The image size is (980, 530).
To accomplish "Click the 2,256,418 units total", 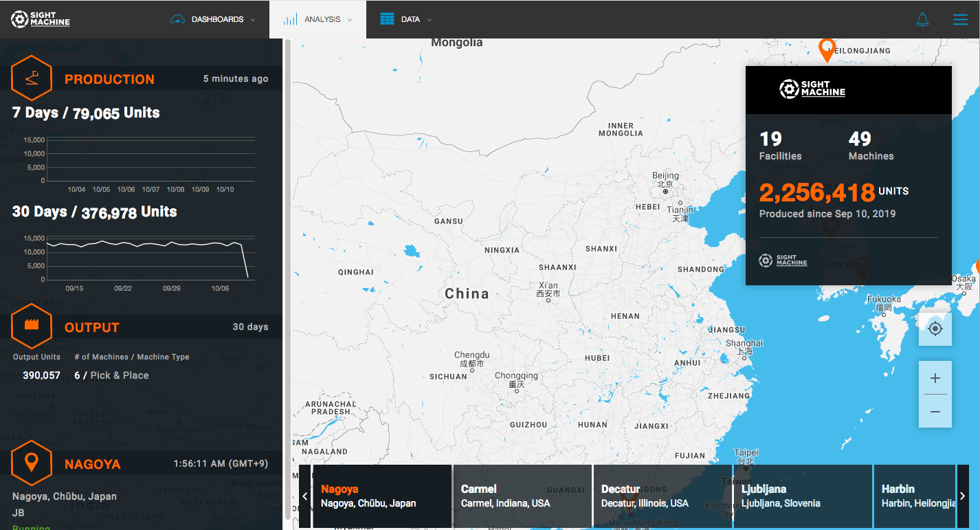I will (x=817, y=192).
